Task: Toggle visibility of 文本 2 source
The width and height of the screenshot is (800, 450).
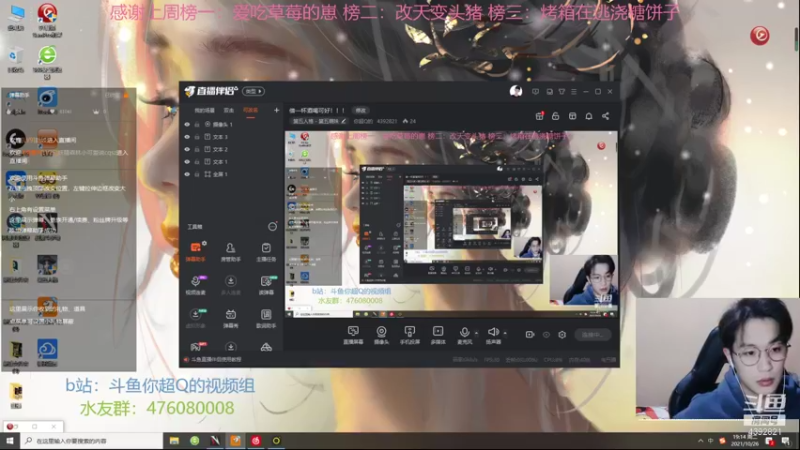Action: coord(187,149)
